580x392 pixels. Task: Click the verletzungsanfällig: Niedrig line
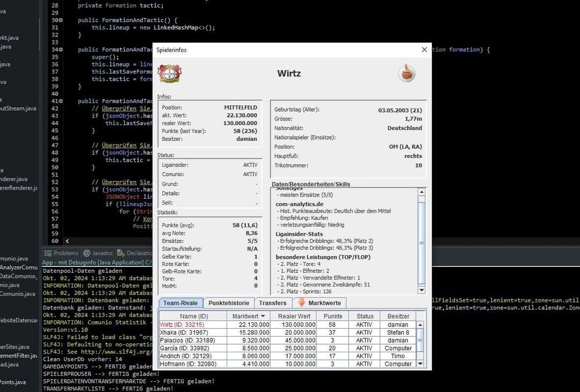click(x=310, y=224)
